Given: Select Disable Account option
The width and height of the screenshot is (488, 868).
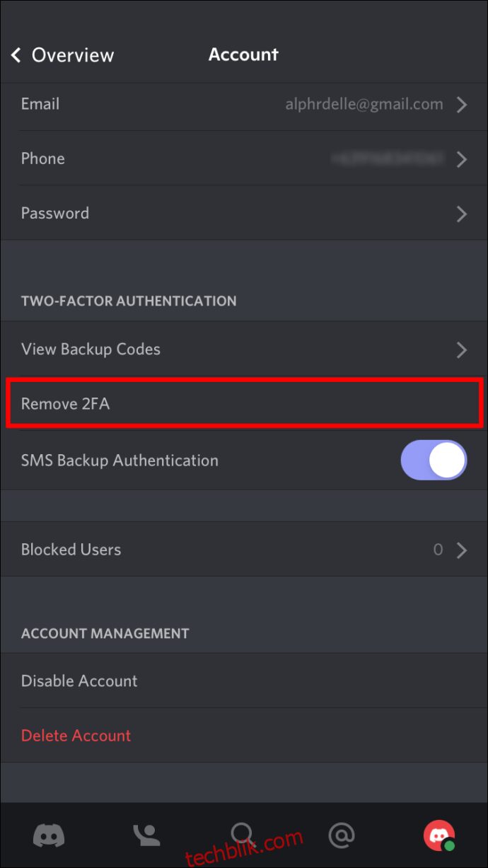Looking at the screenshot, I should [244, 681].
